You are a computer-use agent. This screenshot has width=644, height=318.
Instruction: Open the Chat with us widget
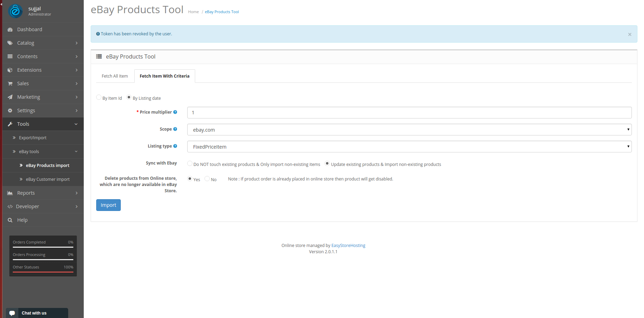pos(37,313)
